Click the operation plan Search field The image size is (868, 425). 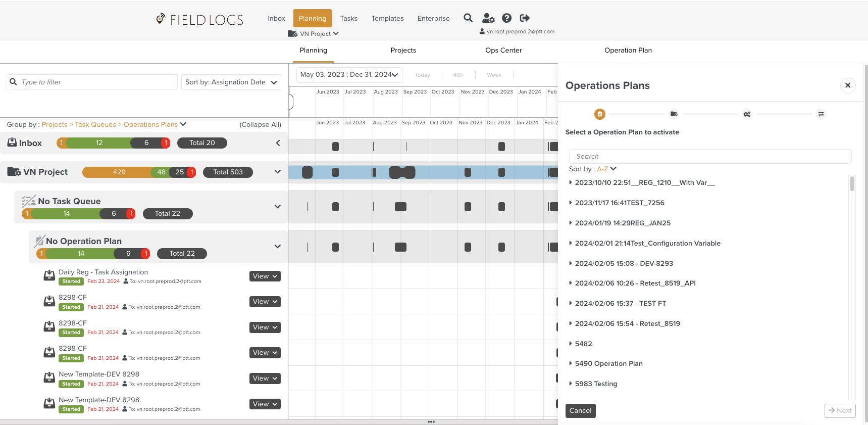[x=709, y=157]
